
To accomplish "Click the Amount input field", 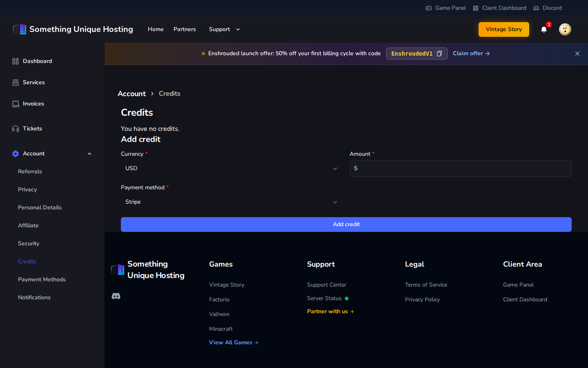I will point(461,168).
